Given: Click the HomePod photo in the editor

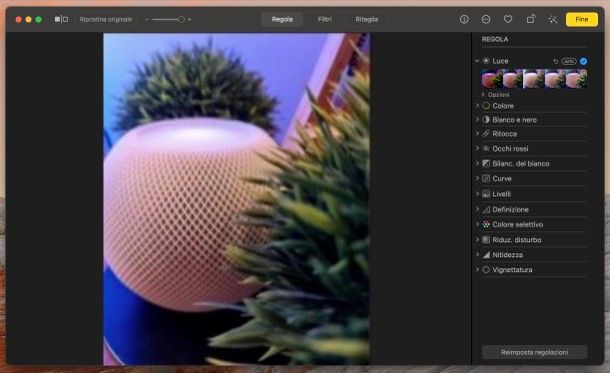Looking at the screenshot, I should pyautogui.click(x=237, y=199).
